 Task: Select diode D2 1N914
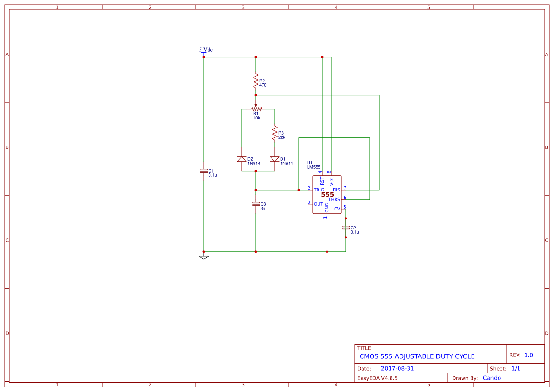click(x=242, y=159)
